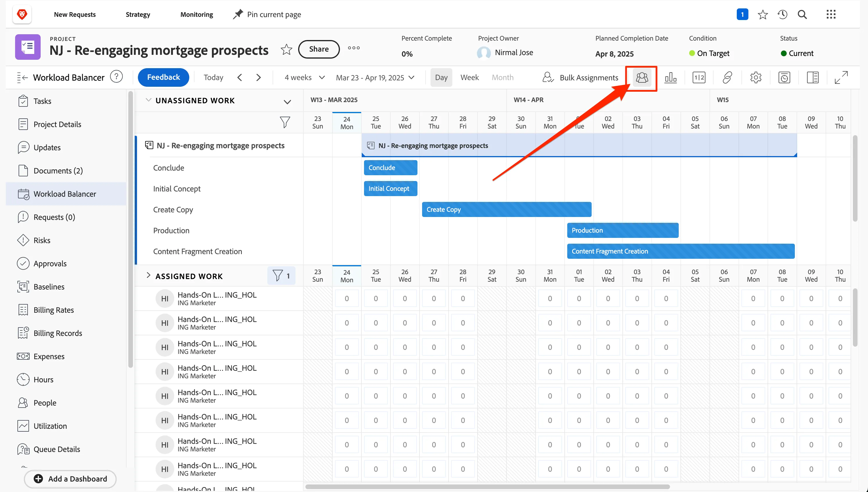Screen dimensions: 868x492
Task: Open Unassigned Work options chevron
Action: (287, 102)
